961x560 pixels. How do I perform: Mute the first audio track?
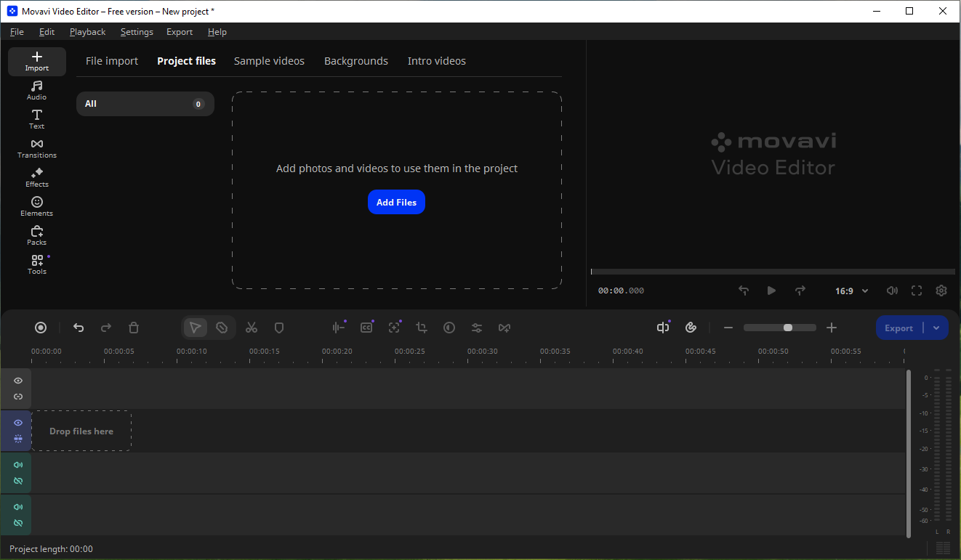click(18, 465)
